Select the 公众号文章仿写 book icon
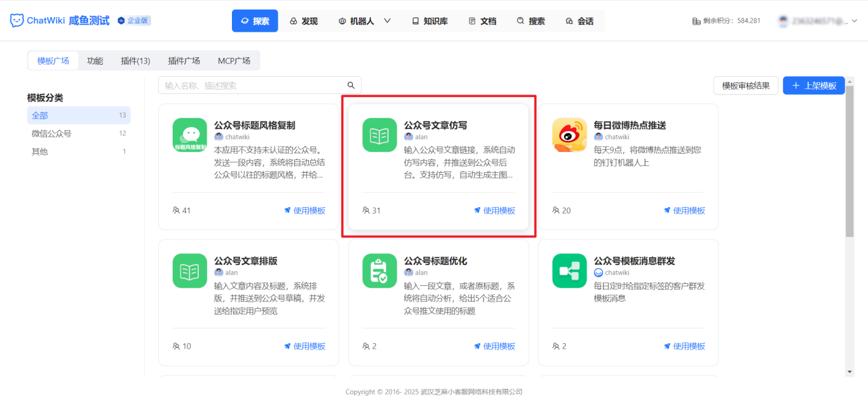The height and width of the screenshot is (406, 868). click(379, 135)
